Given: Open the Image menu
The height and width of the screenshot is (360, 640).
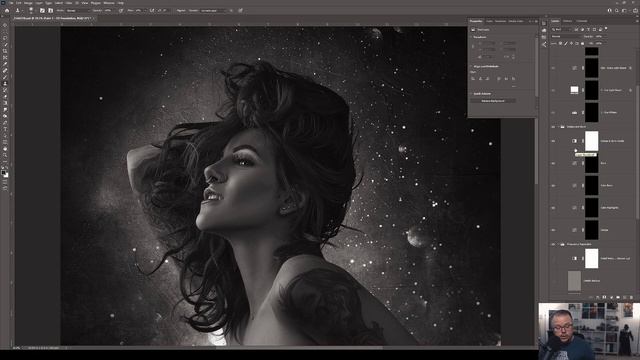Looking at the screenshot, I should (x=28, y=3).
